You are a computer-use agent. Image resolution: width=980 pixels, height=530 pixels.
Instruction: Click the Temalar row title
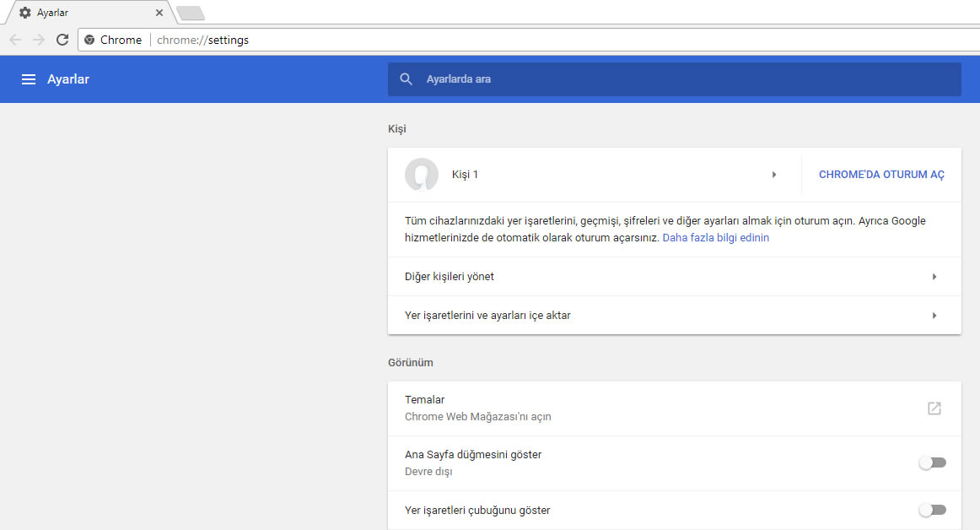coord(424,400)
